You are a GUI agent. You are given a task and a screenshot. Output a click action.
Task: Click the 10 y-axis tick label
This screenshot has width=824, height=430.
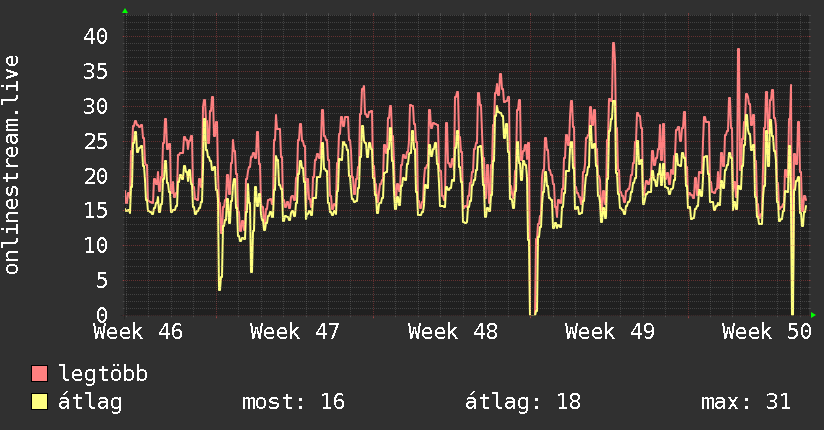(x=96, y=245)
